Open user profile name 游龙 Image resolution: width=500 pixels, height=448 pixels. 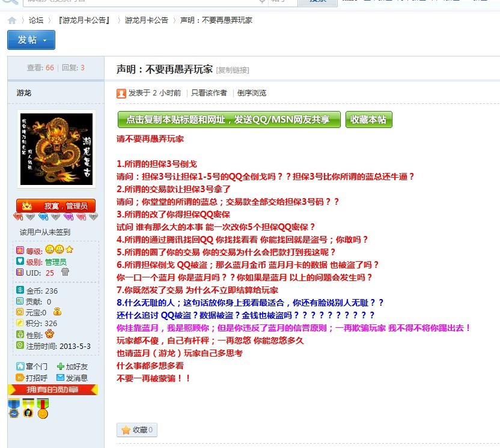click(24, 92)
